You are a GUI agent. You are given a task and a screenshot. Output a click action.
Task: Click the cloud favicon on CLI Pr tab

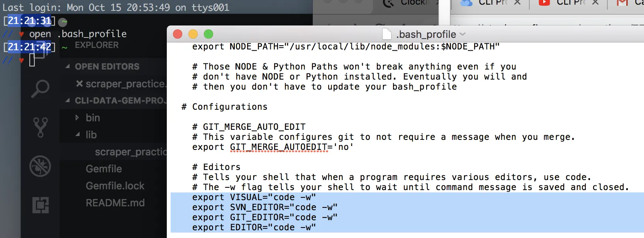[466, 3]
